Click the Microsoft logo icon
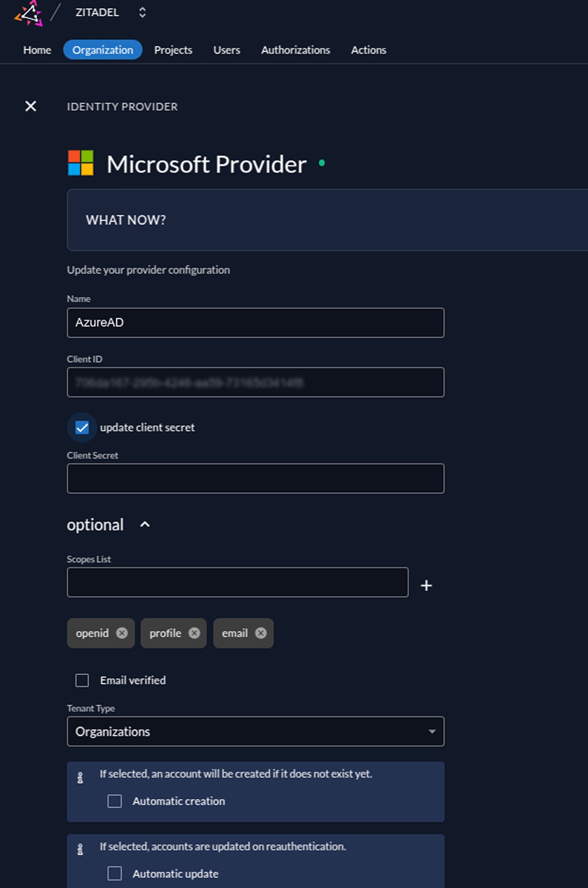 pyautogui.click(x=81, y=163)
